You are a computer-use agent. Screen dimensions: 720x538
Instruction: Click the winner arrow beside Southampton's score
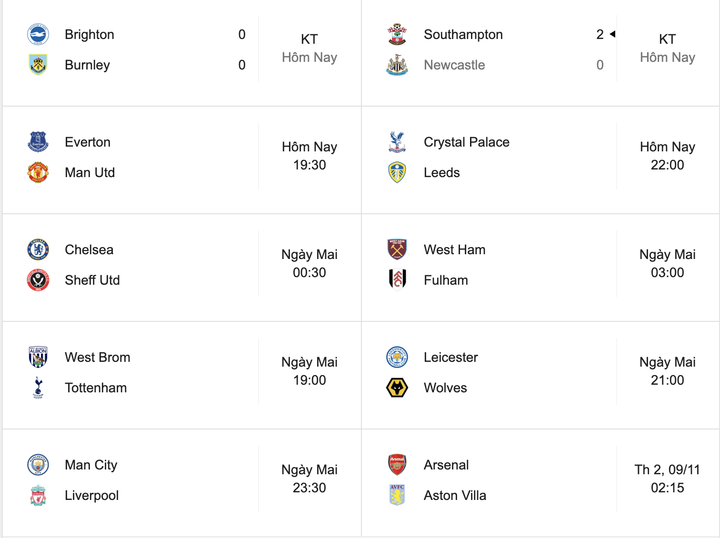[612, 35]
